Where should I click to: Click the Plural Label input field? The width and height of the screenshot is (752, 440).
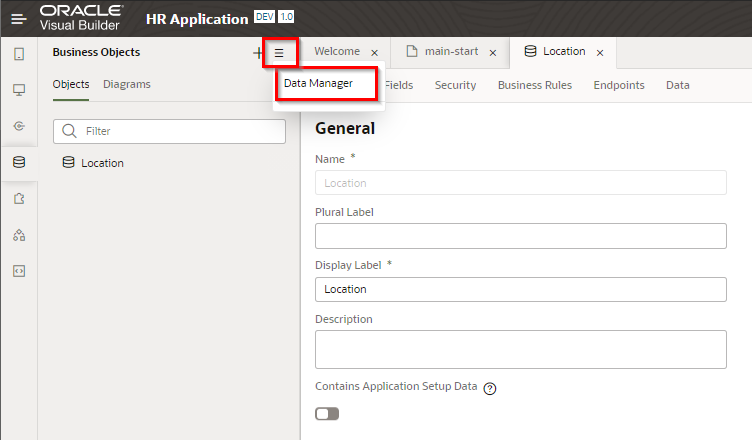pos(520,236)
